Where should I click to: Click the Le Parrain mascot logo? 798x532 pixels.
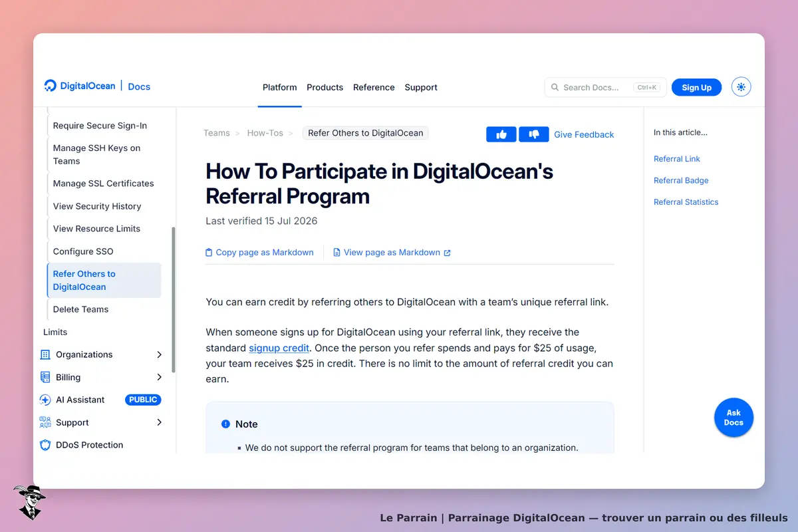click(x=29, y=502)
